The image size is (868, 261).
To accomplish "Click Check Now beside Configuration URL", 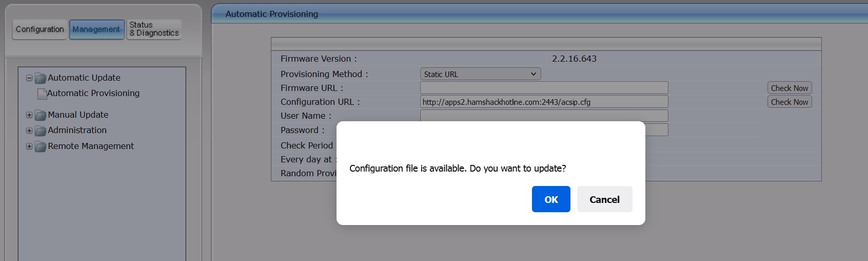I will click(x=790, y=102).
